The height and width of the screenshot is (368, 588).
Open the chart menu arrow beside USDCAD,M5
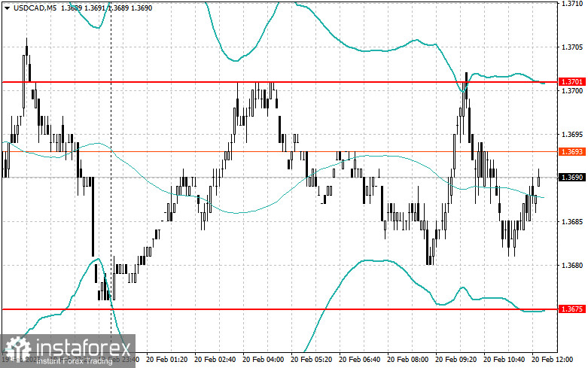7,8
